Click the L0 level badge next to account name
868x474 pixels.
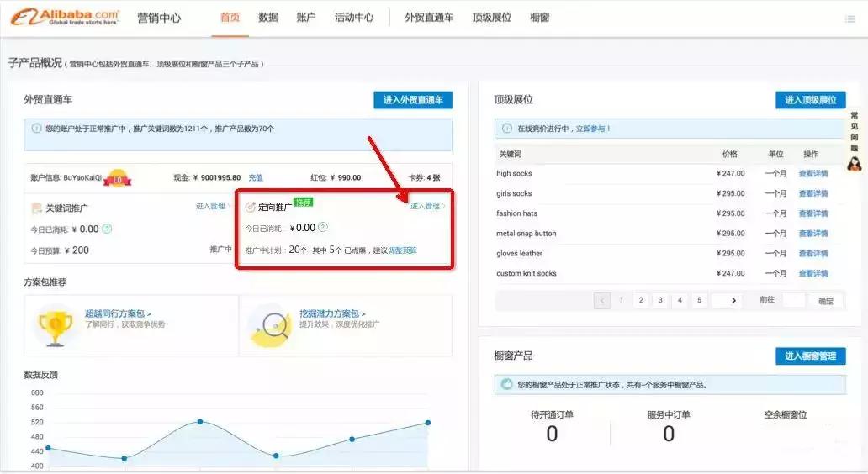click(x=119, y=178)
